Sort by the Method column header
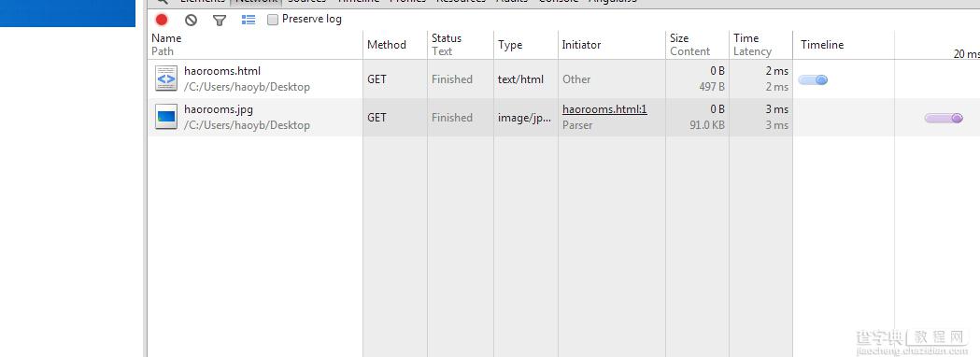980x357 pixels. tap(386, 44)
